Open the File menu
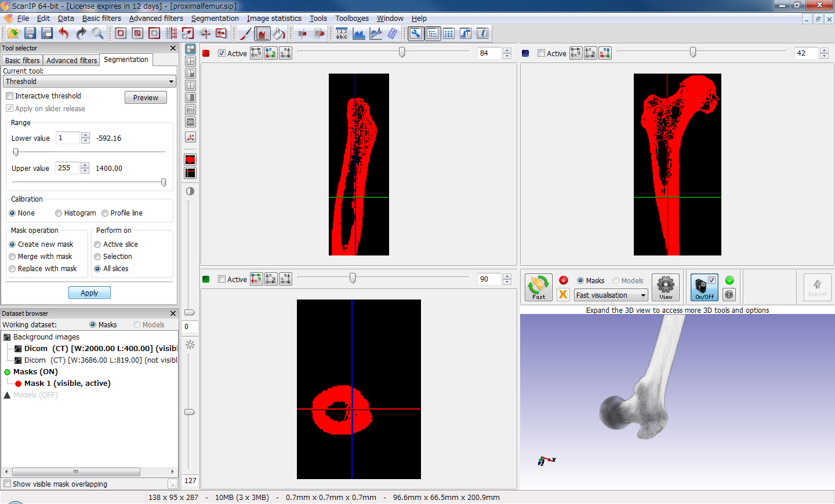835x504 pixels. (x=23, y=19)
